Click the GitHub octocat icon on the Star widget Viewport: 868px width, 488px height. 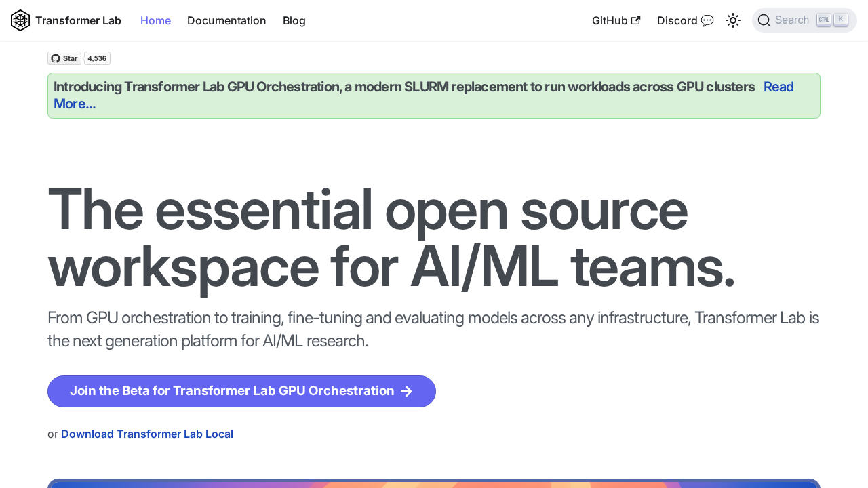point(56,58)
